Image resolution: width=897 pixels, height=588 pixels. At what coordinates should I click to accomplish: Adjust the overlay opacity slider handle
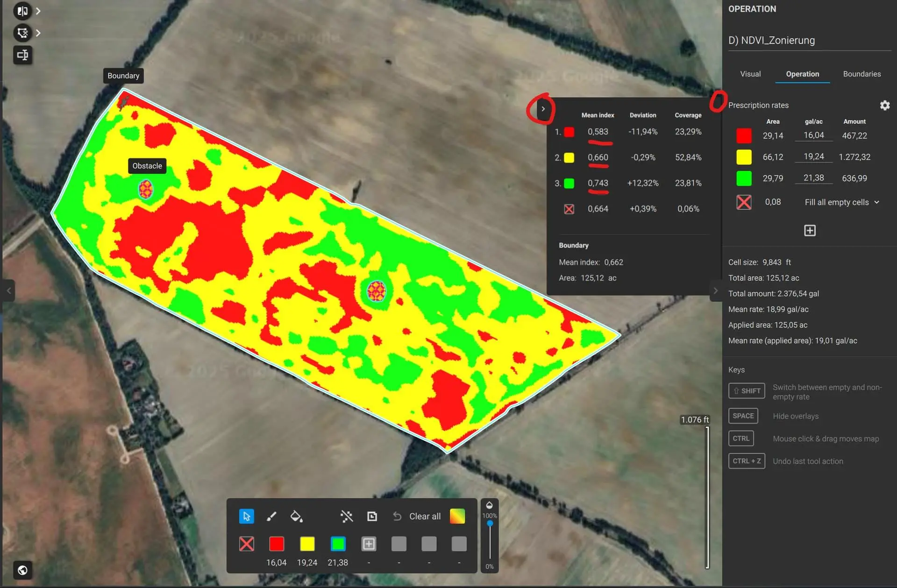(x=490, y=524)
